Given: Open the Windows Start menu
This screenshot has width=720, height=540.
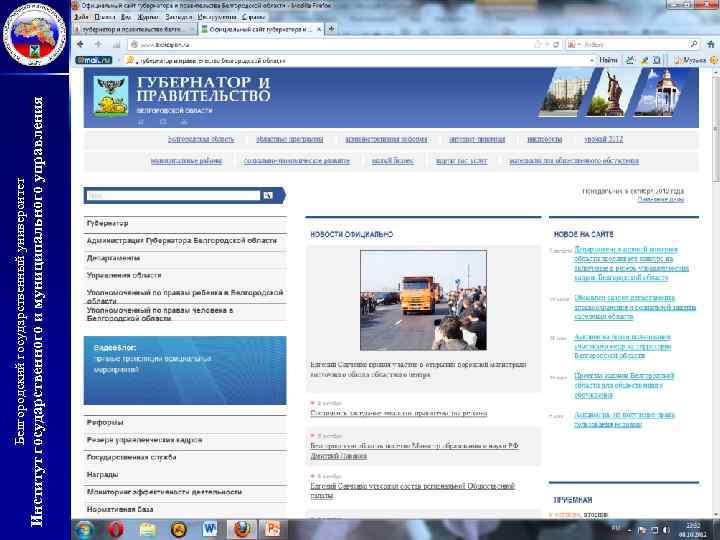Looking at the screenshot, I should tap(84, 529).
